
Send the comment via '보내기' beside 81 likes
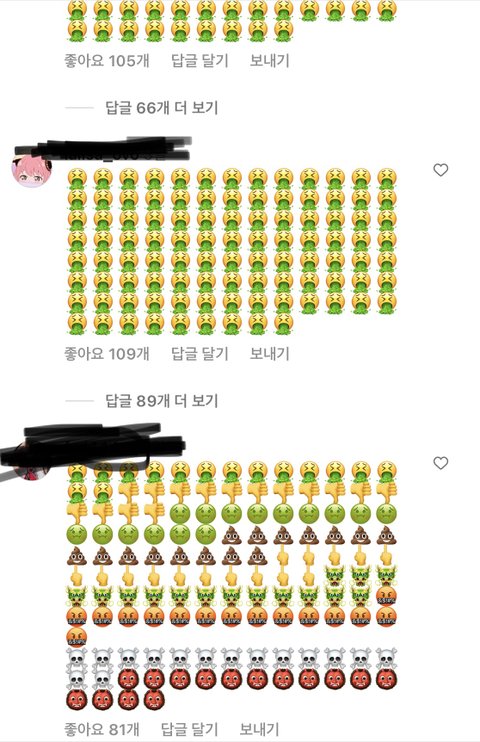click(259, 729)
